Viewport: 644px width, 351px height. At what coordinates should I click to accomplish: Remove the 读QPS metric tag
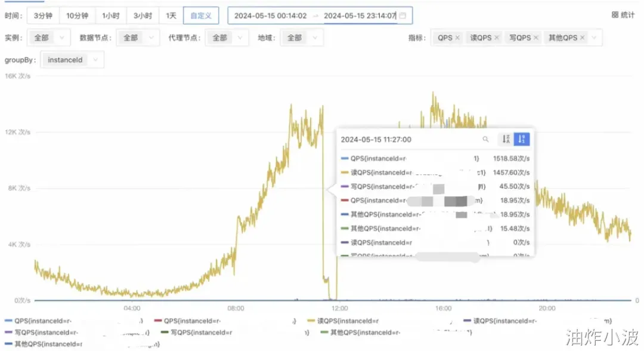497,38
